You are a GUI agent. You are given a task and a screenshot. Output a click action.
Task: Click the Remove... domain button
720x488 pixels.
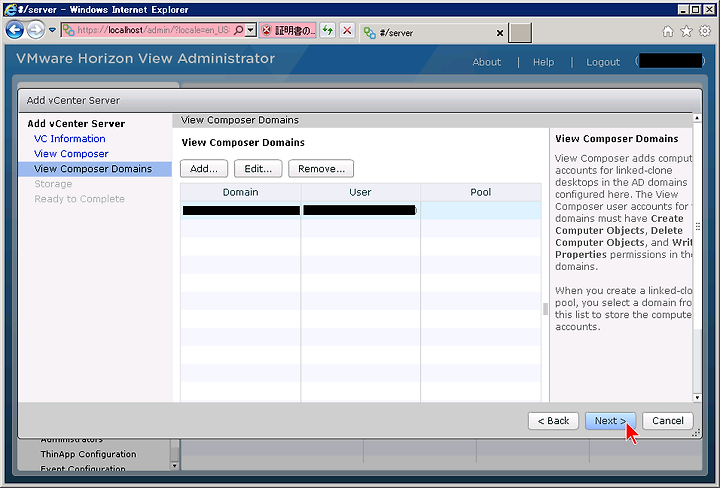tap(321, 169)
